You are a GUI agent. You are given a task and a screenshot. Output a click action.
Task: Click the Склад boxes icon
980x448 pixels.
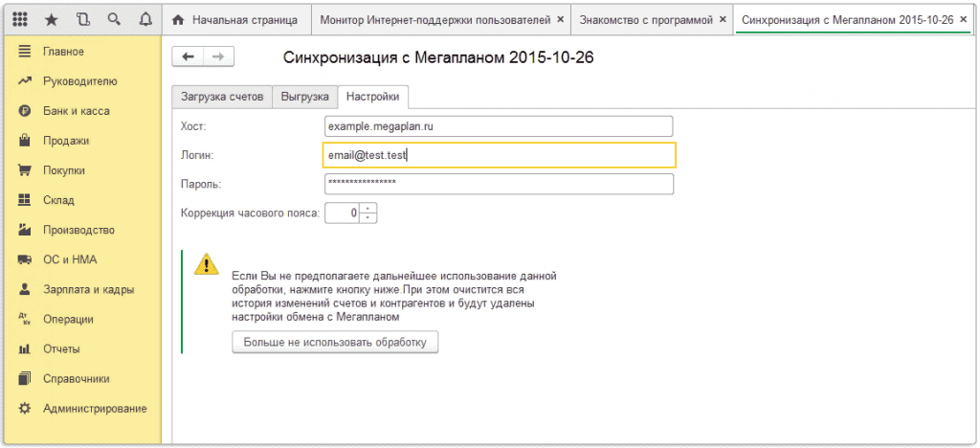pos(25,200)
